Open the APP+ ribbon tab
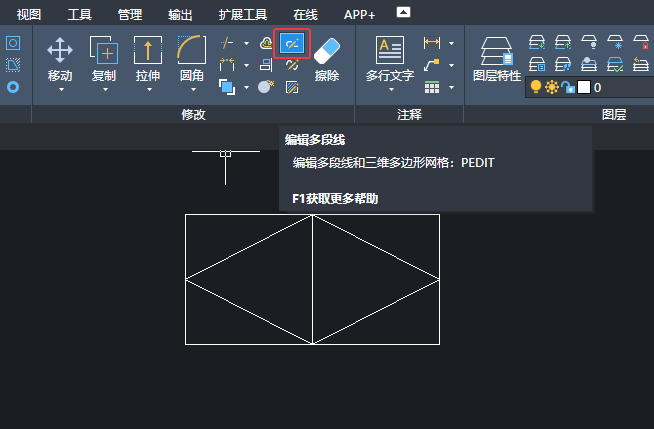 (x=359, y=15)
